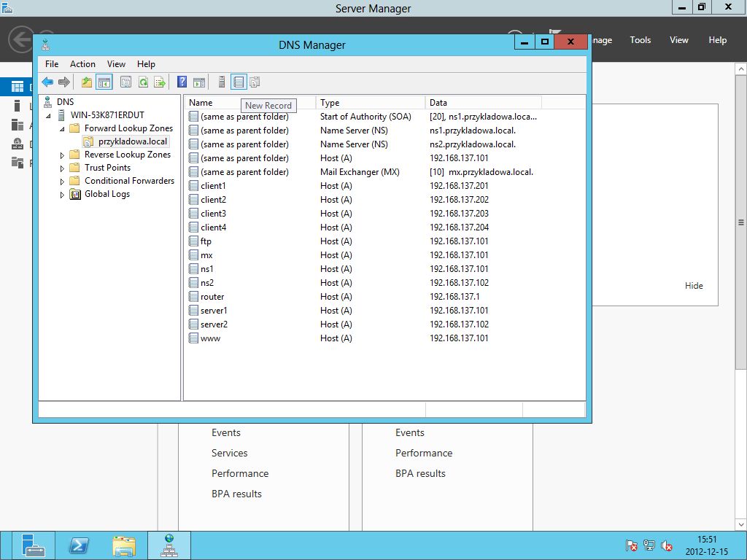Click the Export List toolbar icon
The image size is (747, 560).
click(x=160, y=82)
